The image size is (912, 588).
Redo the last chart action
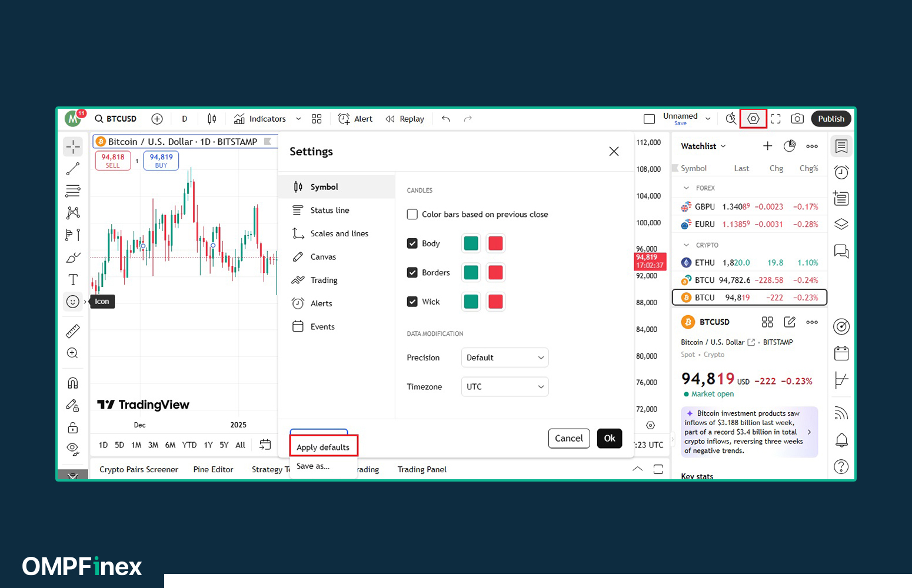pos(468,119)
